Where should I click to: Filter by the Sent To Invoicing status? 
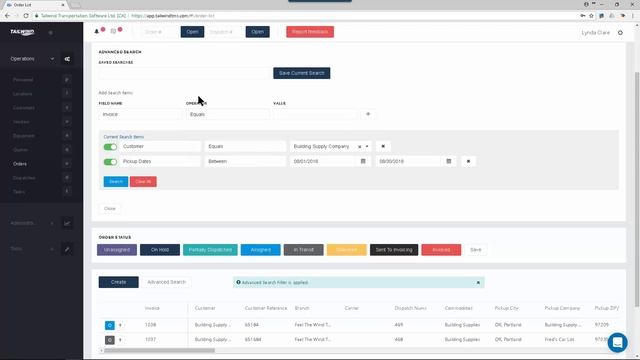coord(394,250)
